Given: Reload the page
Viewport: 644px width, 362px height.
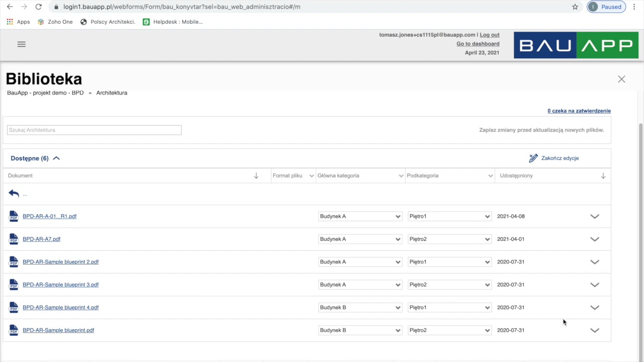Looking at the screenshot, I should 39,7.
